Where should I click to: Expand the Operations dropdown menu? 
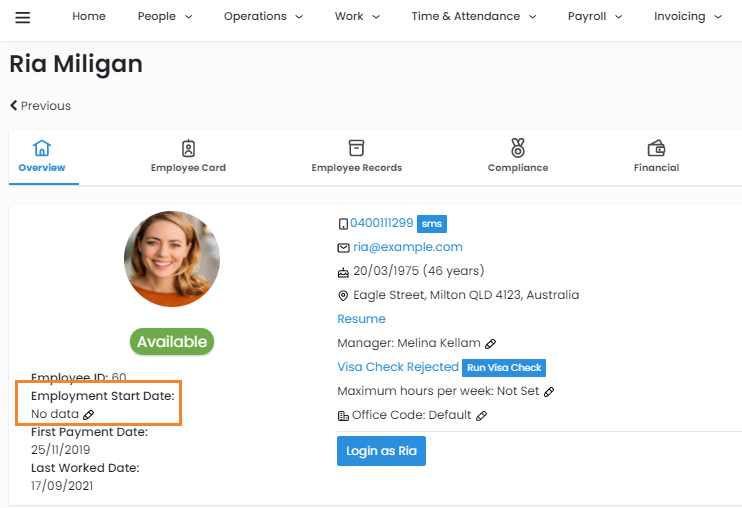262,17
